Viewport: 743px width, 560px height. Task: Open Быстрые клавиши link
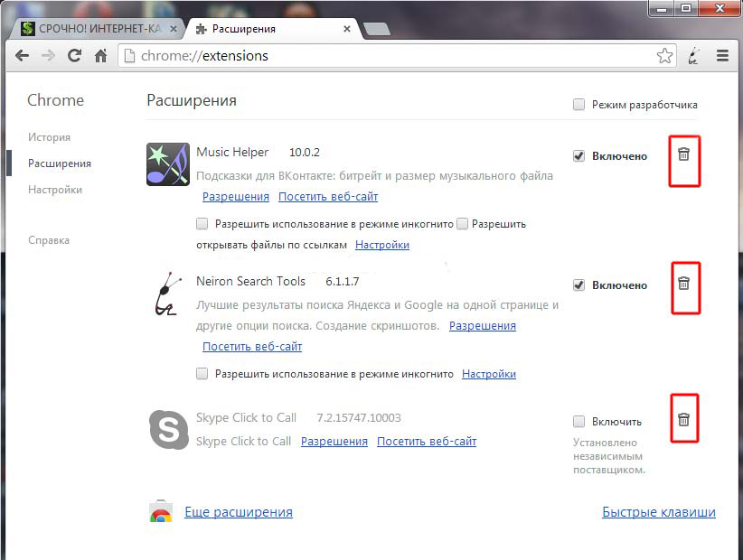click(658, 512)
